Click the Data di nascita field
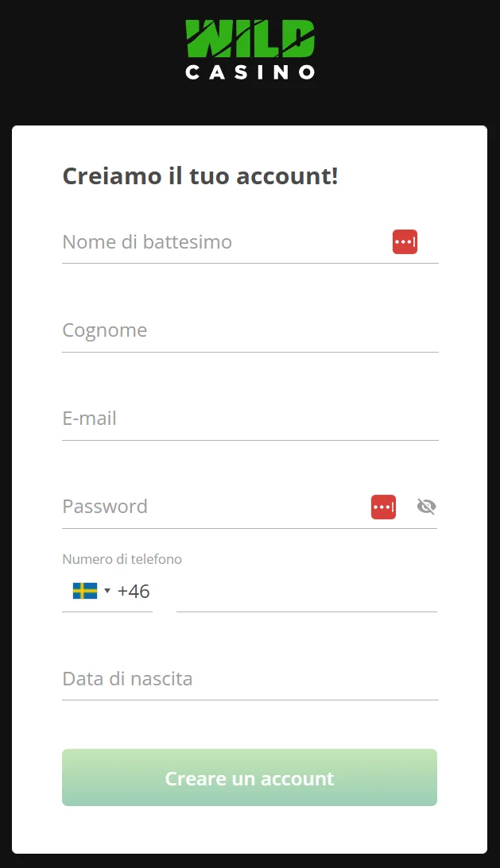 pyautogui.click(x=250, y=679)
